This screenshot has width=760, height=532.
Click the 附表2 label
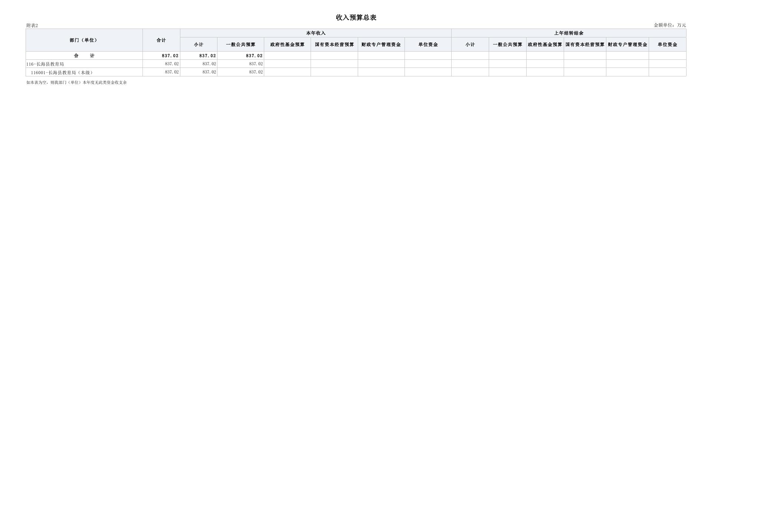[x=32, y=26]
